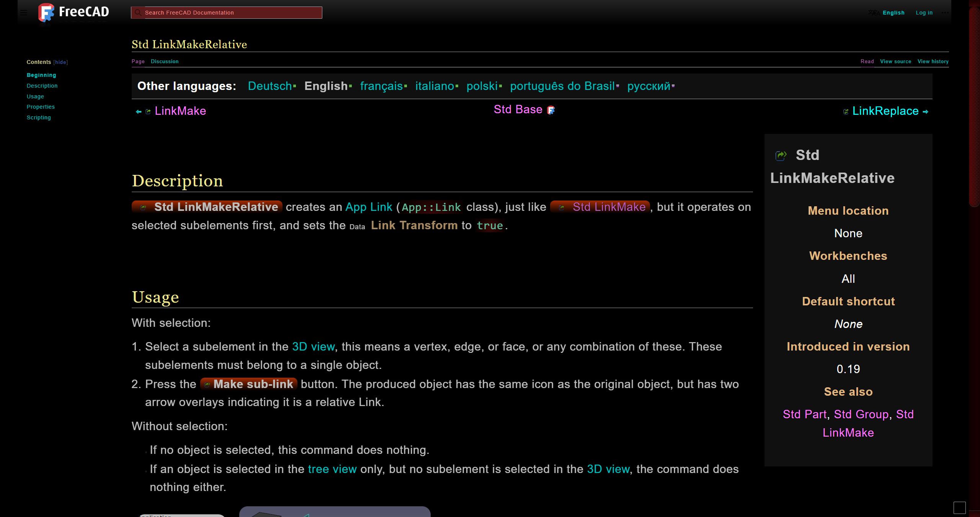Select the Discussion tab
Viewport: 980px width, 517px height.
[164, 61]
